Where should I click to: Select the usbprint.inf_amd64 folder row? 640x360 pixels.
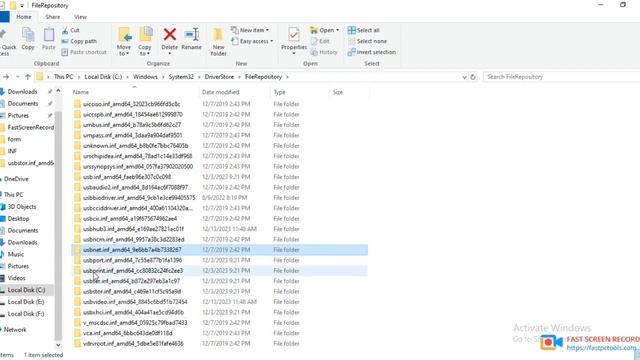[x=220, y=271]
